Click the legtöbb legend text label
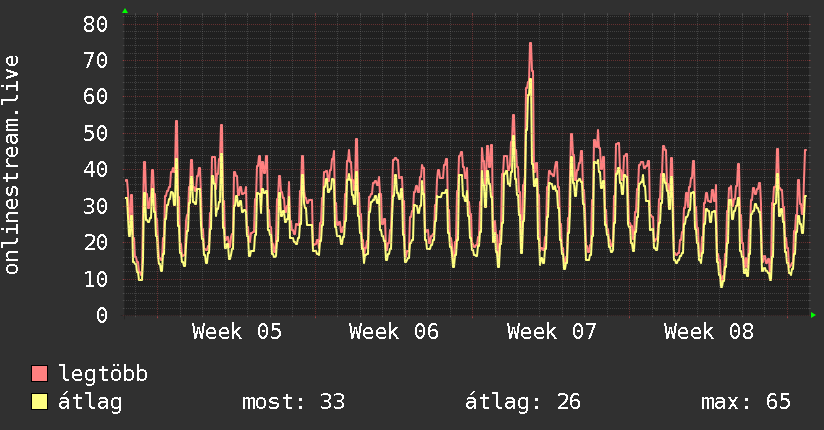This screenshot has height=430, width=824. pyautogui.click(x=103, y=375)
